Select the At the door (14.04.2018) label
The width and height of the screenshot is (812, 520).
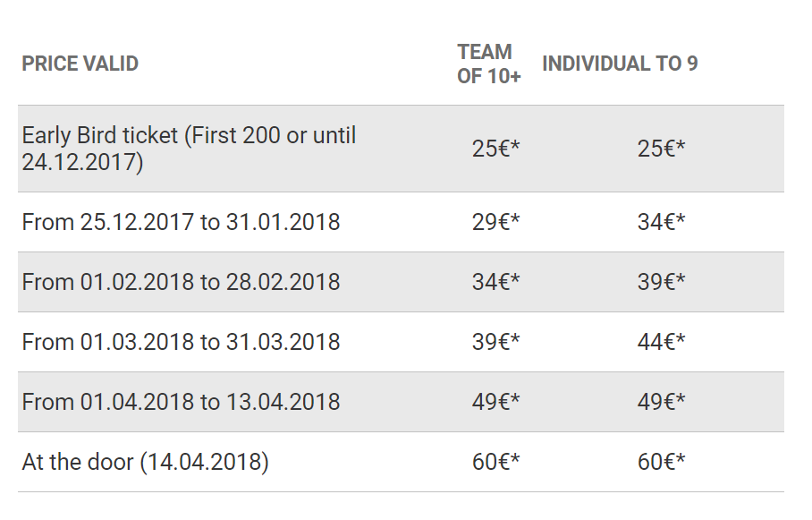[145, 462]
